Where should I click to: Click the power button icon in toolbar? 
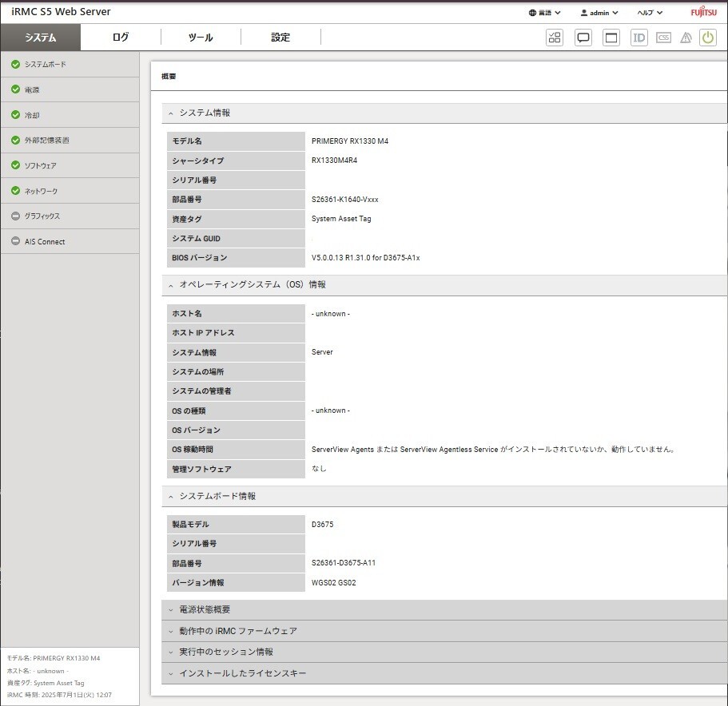tap(707, 38)
